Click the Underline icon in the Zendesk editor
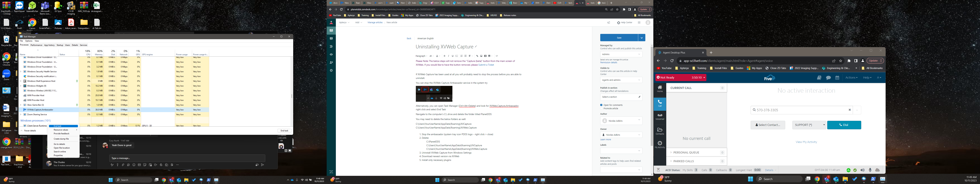Image resolution: width=980 pixels, height=184 pixels. 452,56
